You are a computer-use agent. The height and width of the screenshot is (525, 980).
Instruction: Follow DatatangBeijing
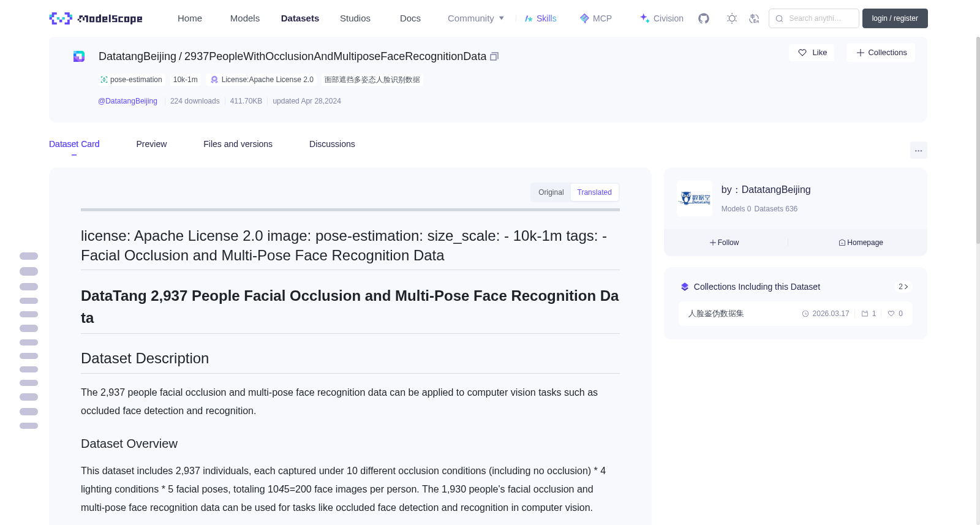[x=724, y=243]
